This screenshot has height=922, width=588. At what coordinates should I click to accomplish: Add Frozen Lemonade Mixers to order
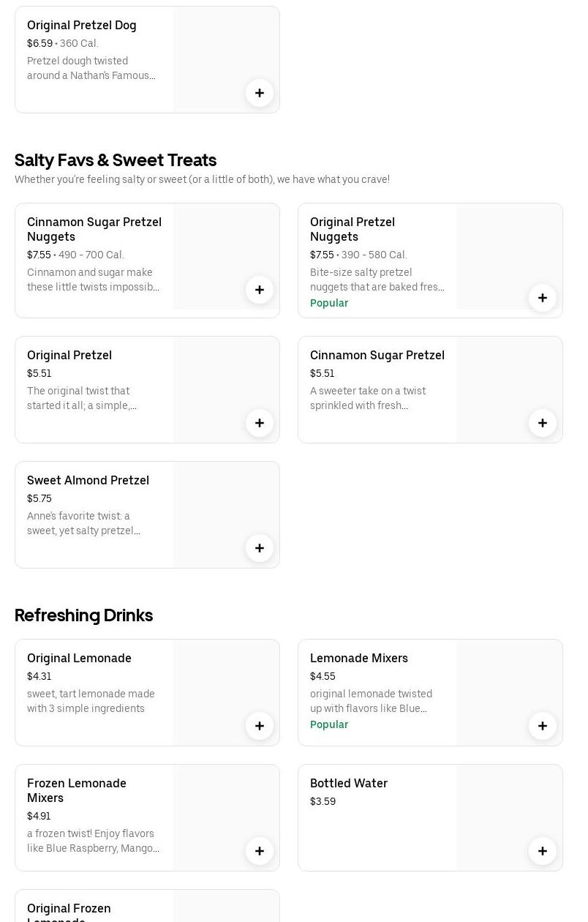260,851
